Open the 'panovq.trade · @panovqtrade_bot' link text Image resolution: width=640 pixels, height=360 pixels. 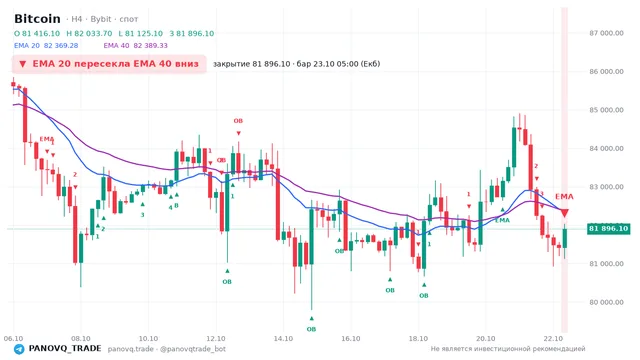(x=167, y=349)
